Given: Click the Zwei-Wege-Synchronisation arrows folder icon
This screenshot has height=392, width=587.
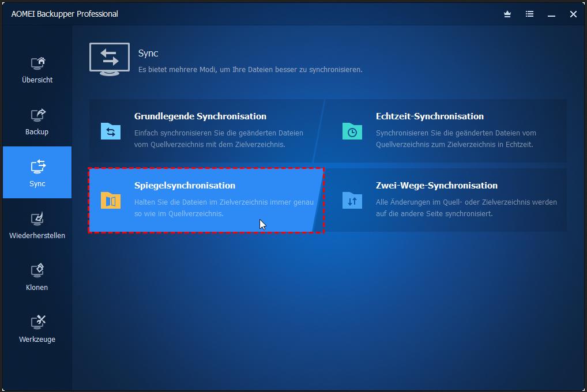Looking at the screenshot, I should 352,200.
